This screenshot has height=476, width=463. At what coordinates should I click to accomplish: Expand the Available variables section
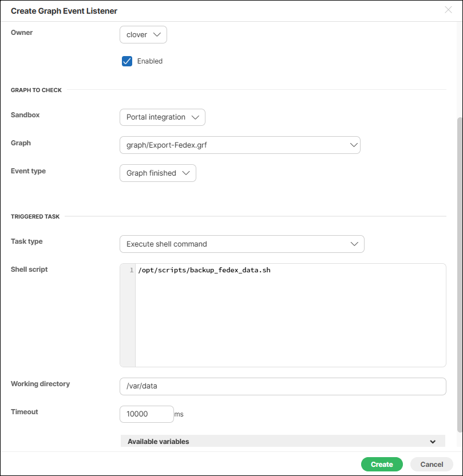click(x=282, y=442)
